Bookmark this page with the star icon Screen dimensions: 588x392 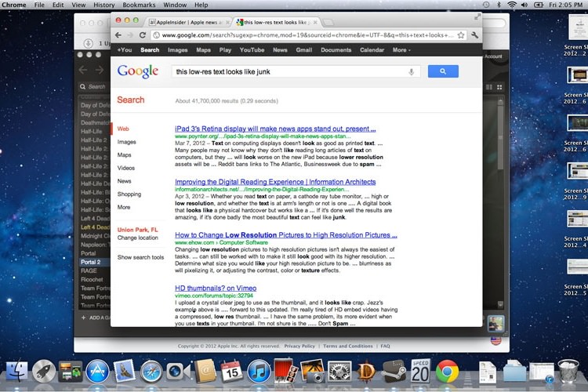461,35
